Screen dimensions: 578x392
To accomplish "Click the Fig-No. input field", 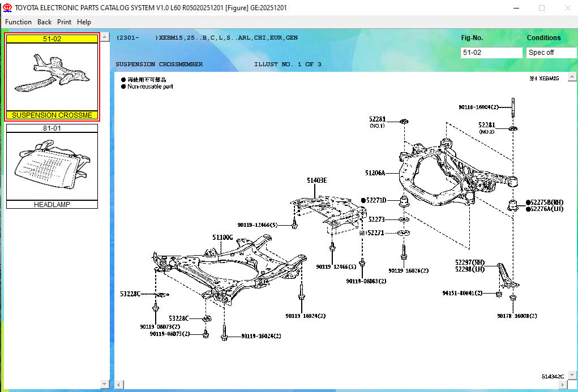I will (491, 53).
